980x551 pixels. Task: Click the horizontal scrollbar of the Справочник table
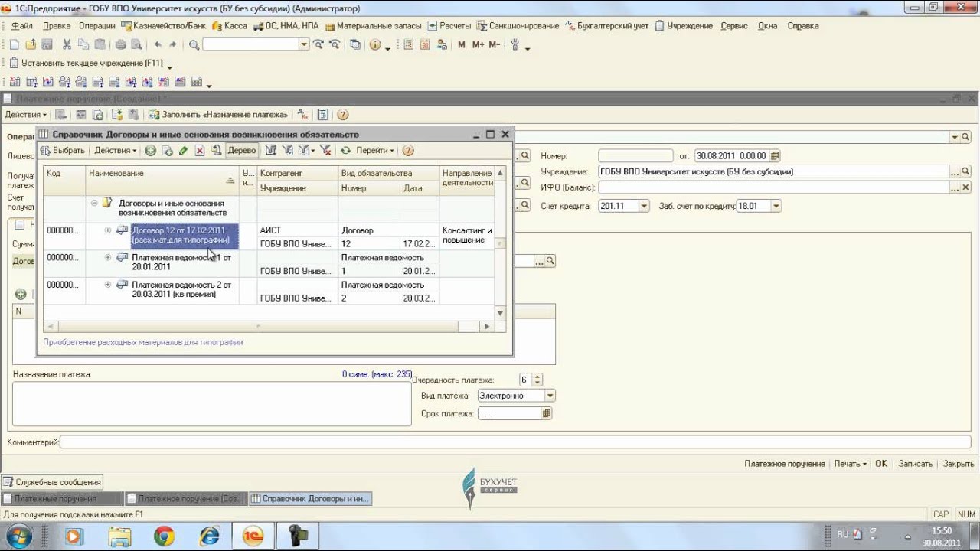tap(268, 327)
